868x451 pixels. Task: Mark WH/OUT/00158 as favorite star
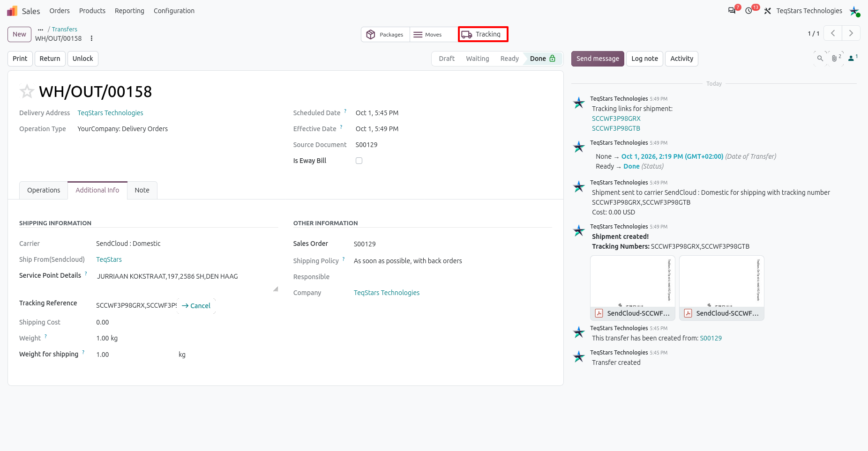click(x=27, y=91)
